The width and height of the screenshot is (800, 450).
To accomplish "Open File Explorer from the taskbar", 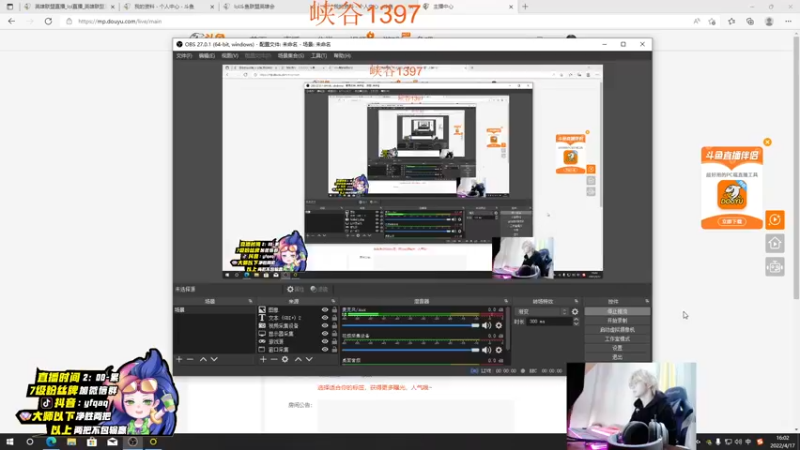I will click(71, 442).
